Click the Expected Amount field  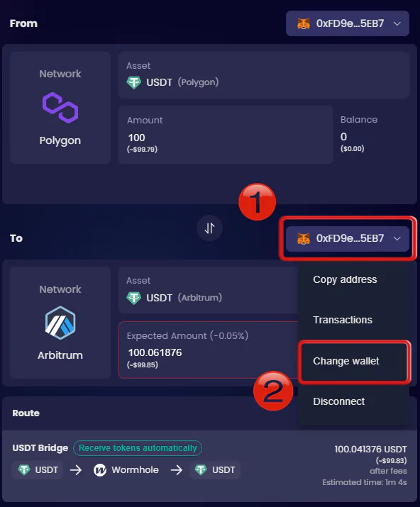[208, 350]
